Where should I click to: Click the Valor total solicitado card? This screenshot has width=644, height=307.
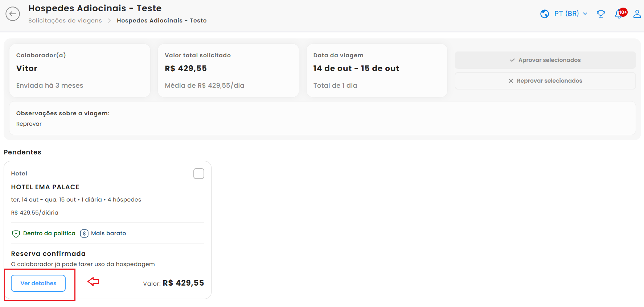tap(228, 70)
